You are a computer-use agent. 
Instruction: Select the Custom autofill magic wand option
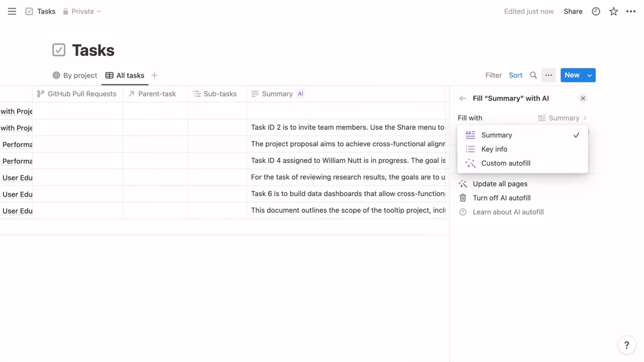click(505, 163)
